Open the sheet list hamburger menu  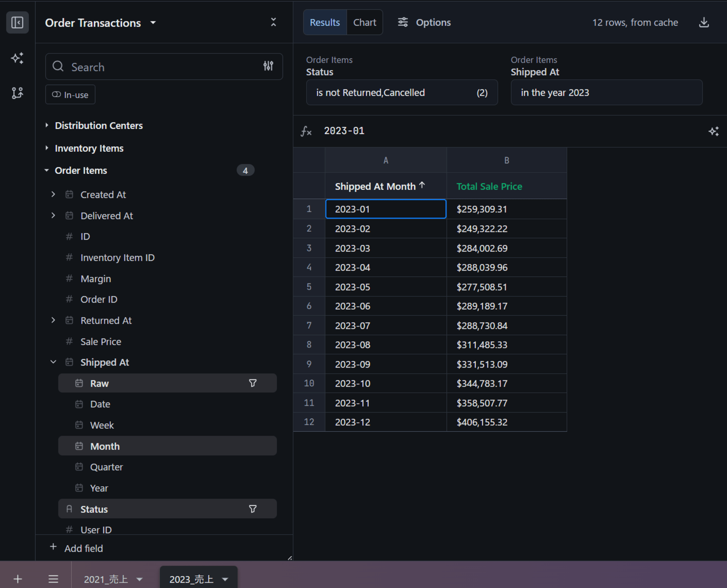(x=53, y=579)
